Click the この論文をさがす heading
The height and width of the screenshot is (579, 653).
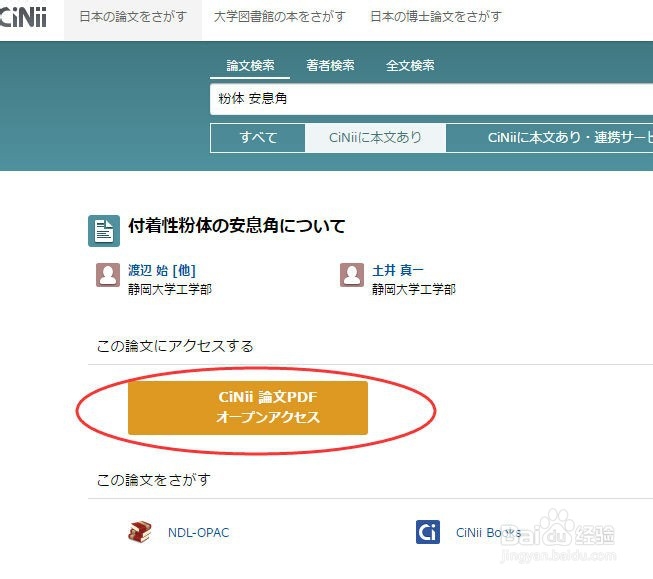(x=154, y=480)
